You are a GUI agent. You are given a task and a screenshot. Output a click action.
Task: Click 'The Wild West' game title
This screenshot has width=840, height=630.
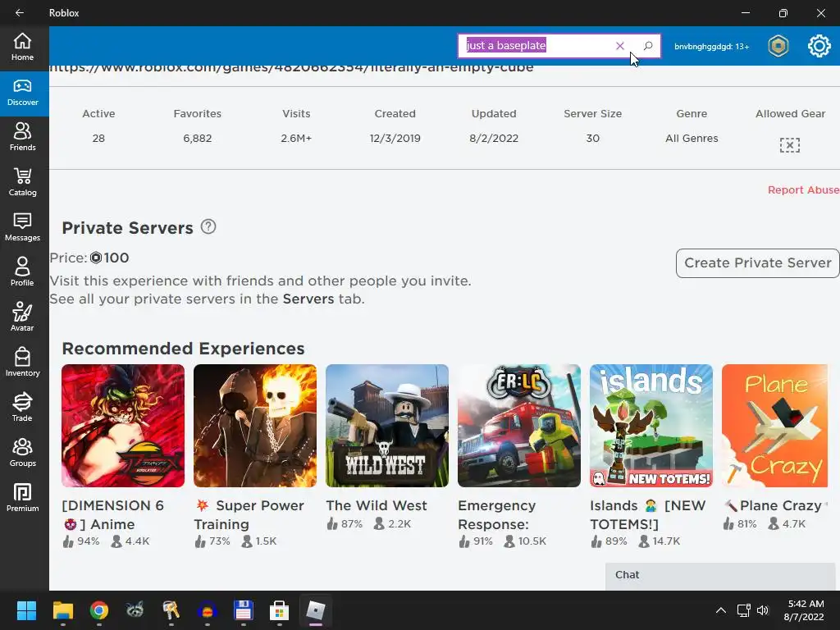pos(377,505)
